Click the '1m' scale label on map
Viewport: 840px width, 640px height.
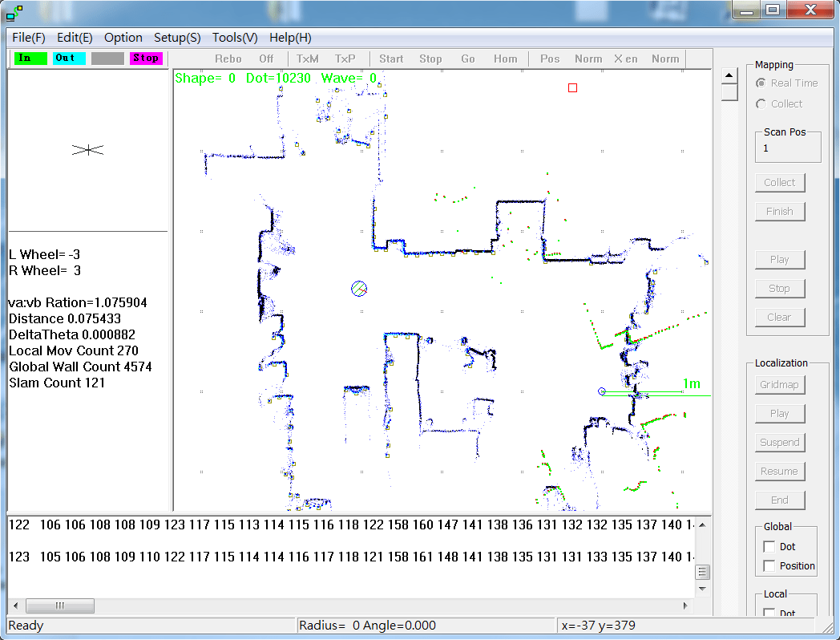[692, 384]
